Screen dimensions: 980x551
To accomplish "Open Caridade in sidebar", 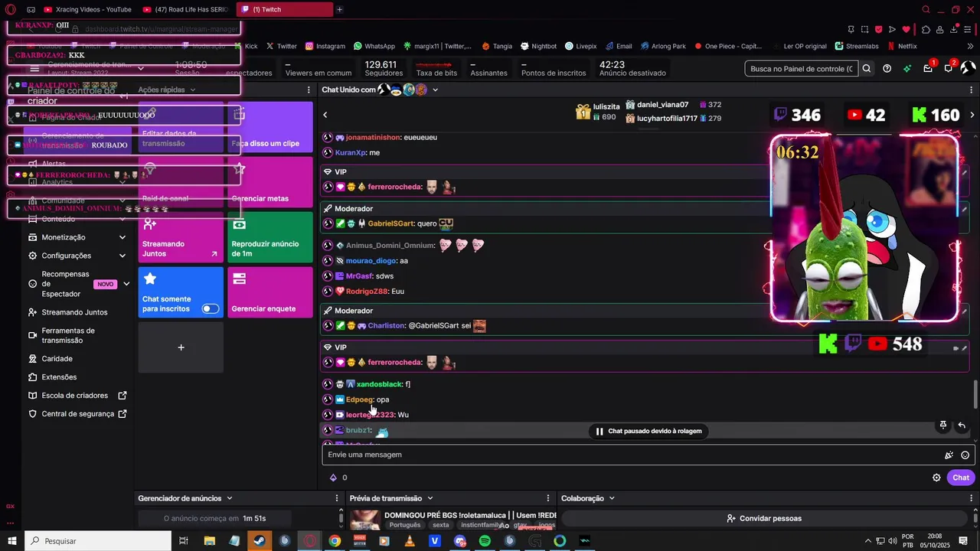I will (x=57, y=359).
